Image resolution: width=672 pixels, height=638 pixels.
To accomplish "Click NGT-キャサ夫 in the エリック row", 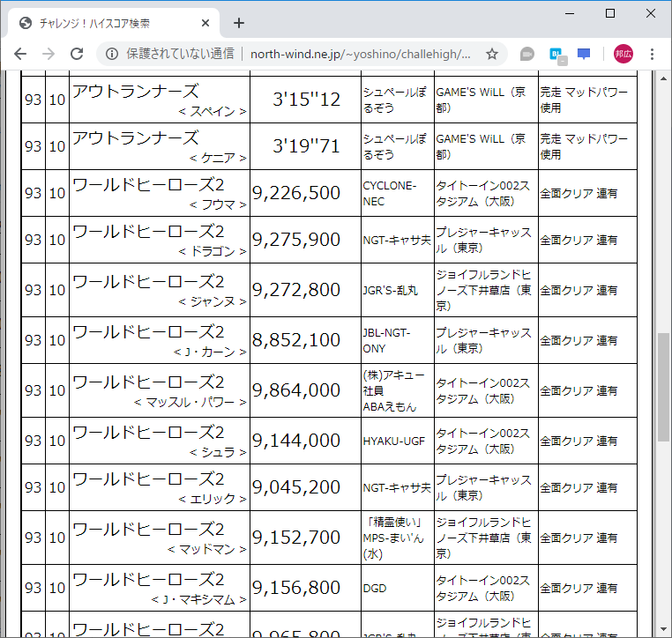I will pos(397,487).
